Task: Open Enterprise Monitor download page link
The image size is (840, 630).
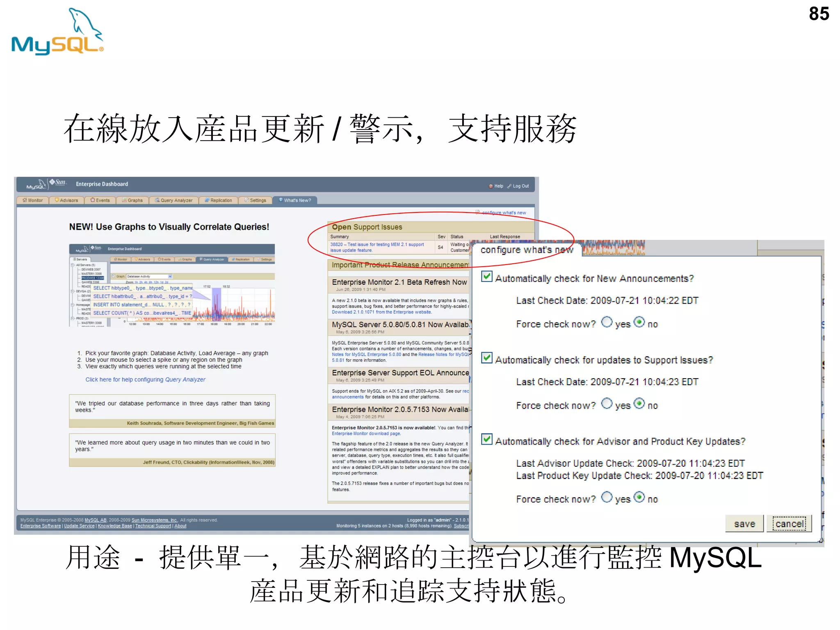Action: click(x=366, y=434)
